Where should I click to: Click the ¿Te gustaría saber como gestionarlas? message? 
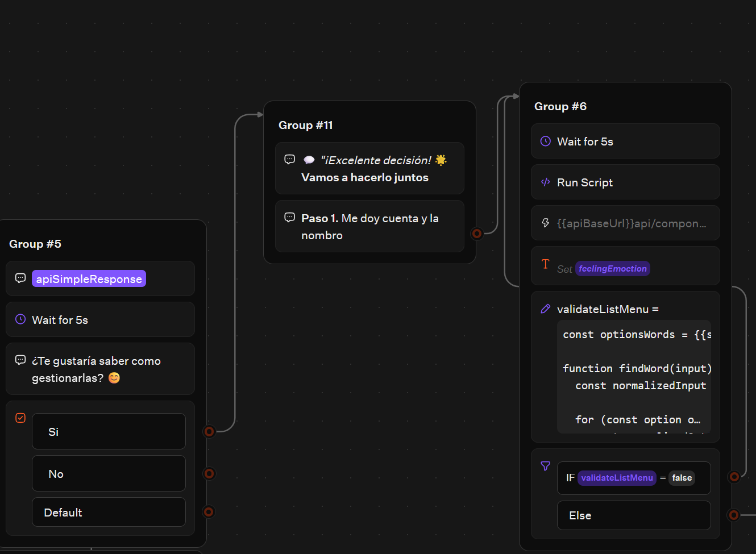[100, 369]
